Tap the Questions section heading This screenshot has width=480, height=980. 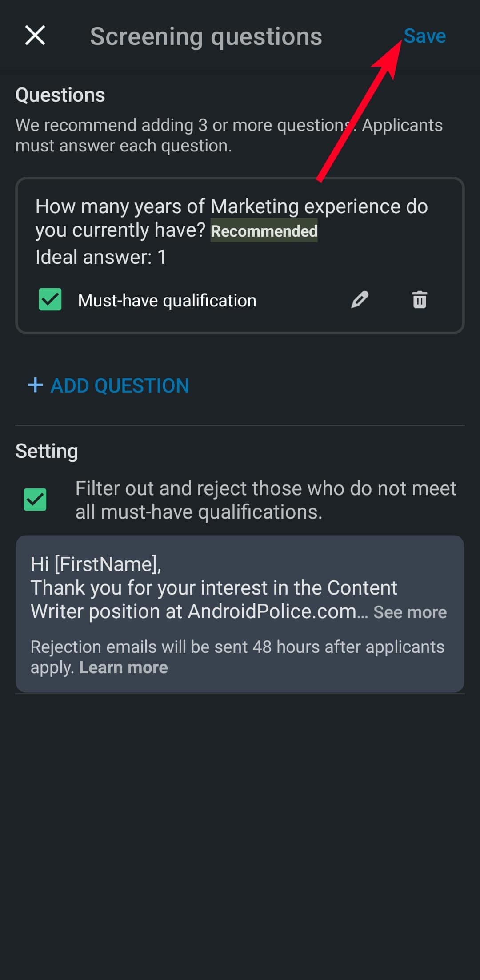pos(60,95)
